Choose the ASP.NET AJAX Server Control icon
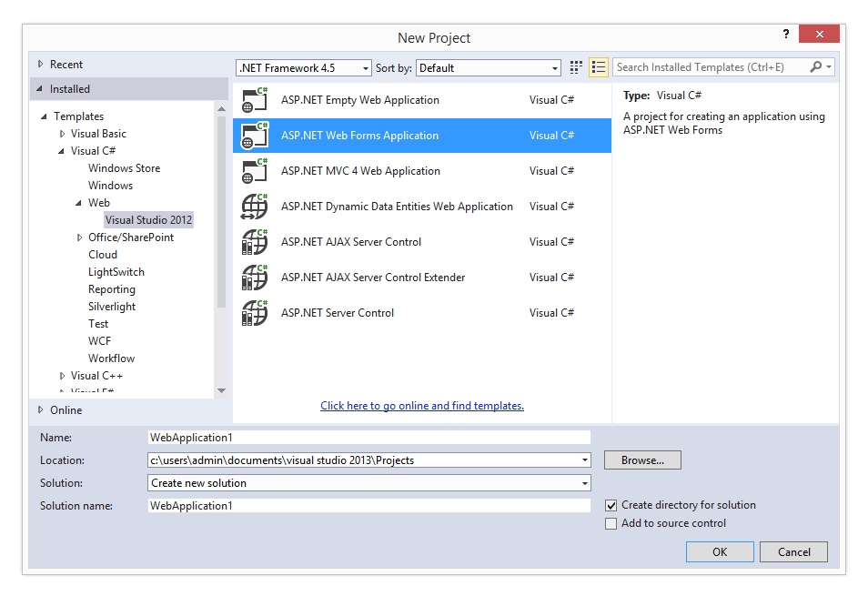868x596 pixels. [254, 242]
